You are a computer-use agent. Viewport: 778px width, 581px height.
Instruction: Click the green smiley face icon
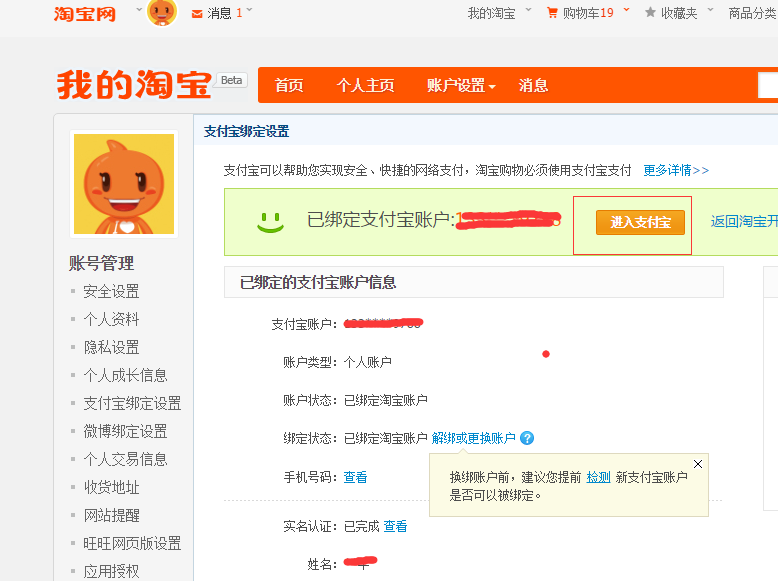pos(270,222)
